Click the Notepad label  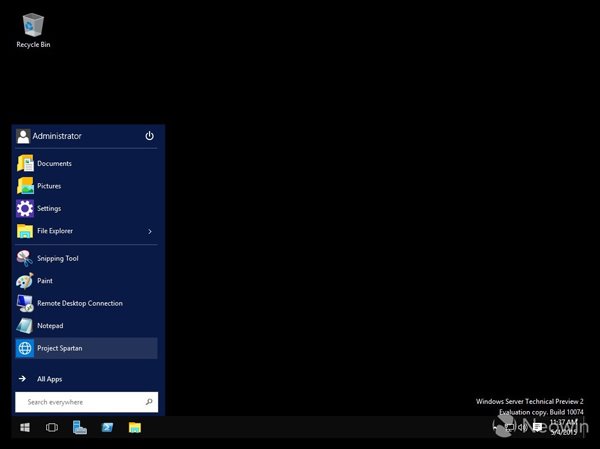(x=50, y=326)
